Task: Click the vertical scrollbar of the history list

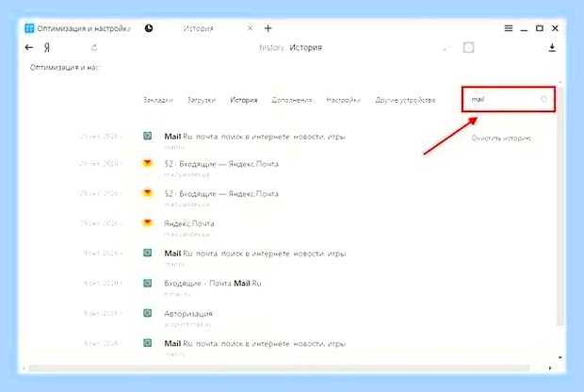Action: [x=560, y=206]
